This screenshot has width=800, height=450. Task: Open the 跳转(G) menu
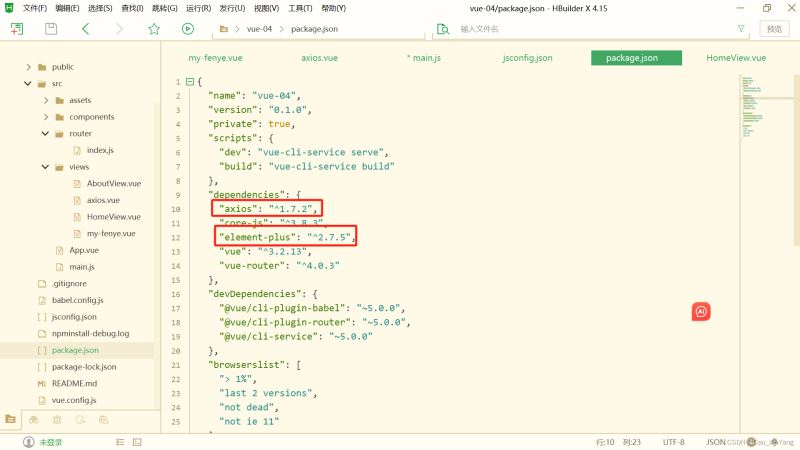[x=165, y=8]
